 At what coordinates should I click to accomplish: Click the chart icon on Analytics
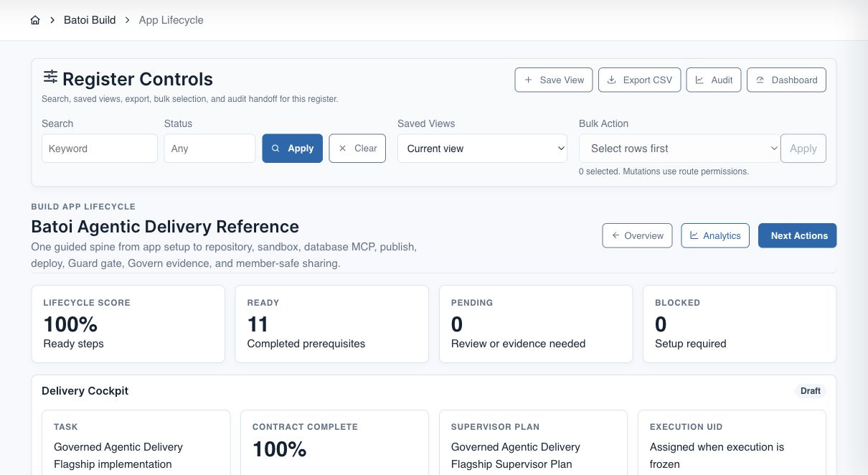pos(694,235)
